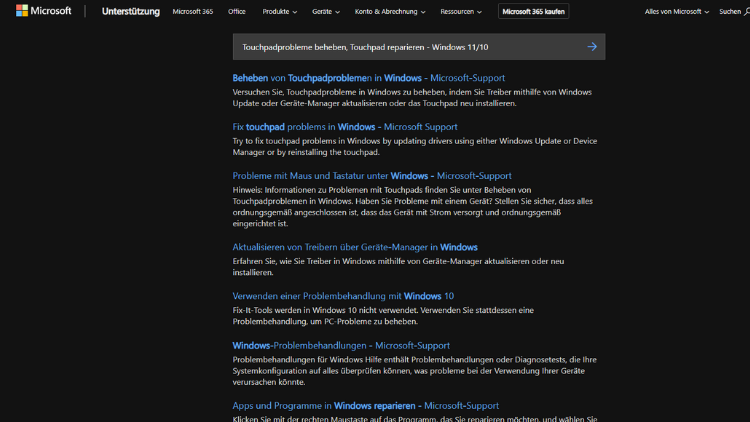The height and width of the screenshot is (422, 750).
Task: Expand Konto & Abrechnung menu
Action: (x=390, y=12)
